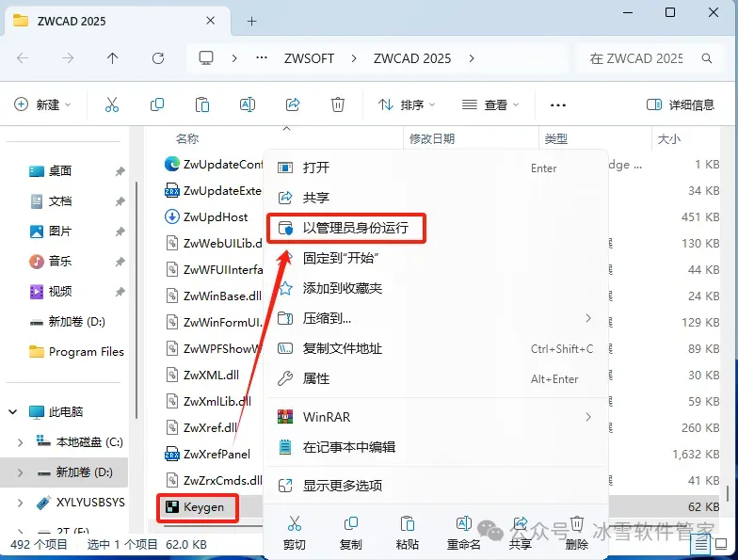Sort by the 名称 column header
The height and width of the screenshot is (560, 738).
(187, 139)
